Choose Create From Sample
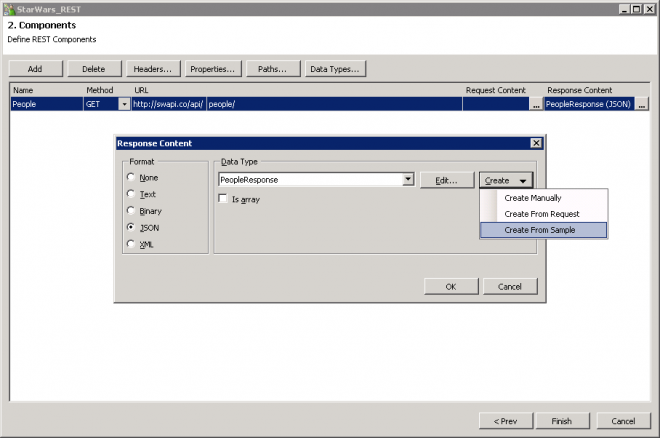This screenshot has width=660, height=438. pyautogui.click(x=543, y=230)
